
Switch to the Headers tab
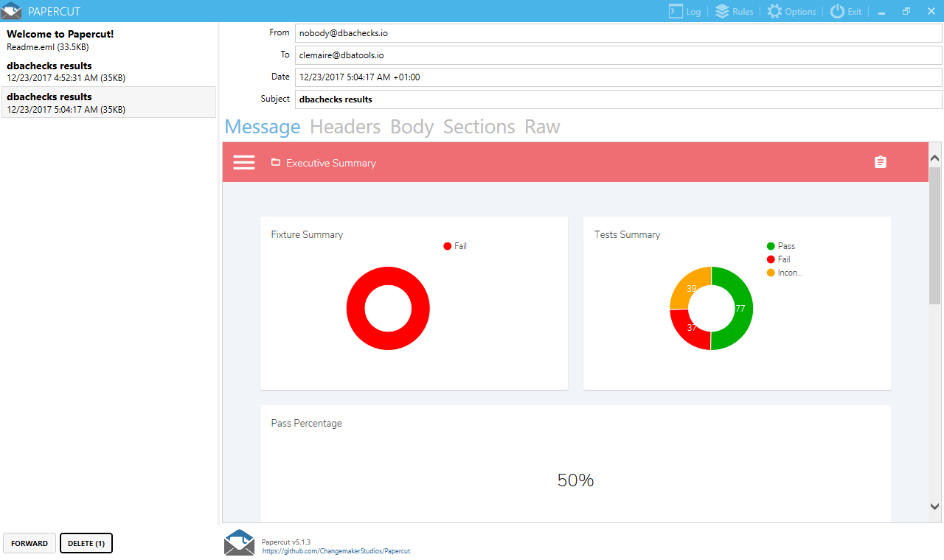click(345, 127)
